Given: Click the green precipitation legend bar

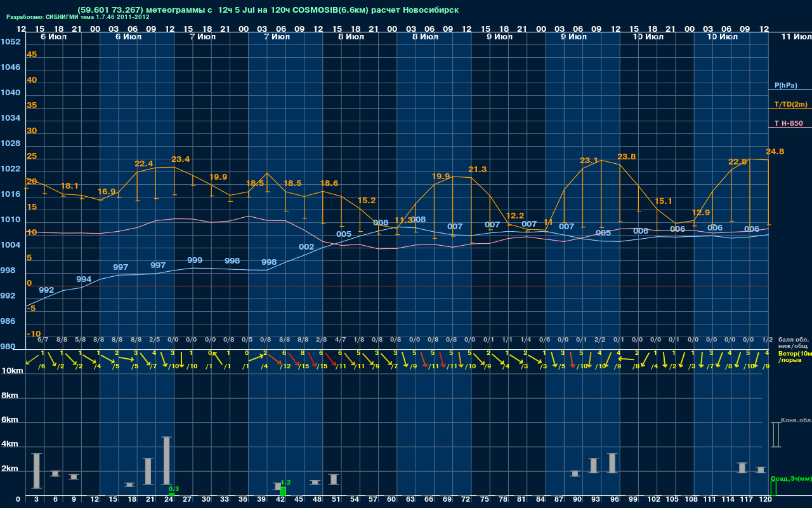Looking at the screenshot, I should tap(773, 488).
